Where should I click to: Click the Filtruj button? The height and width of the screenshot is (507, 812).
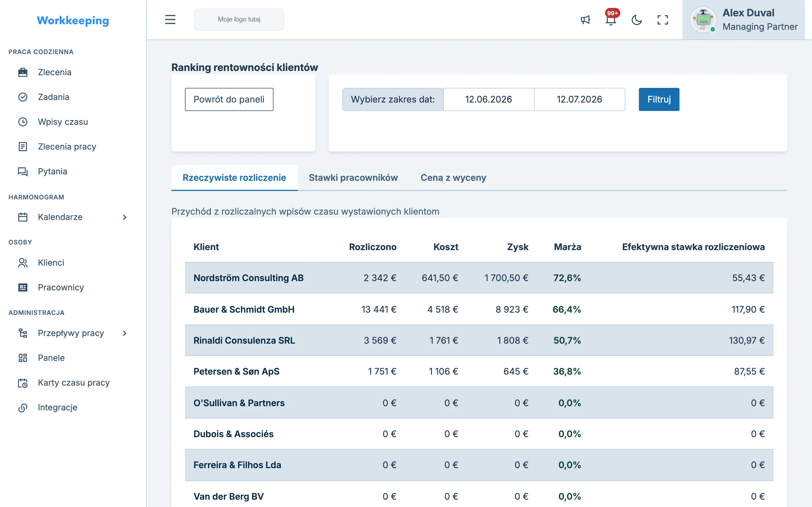[659, 99]
